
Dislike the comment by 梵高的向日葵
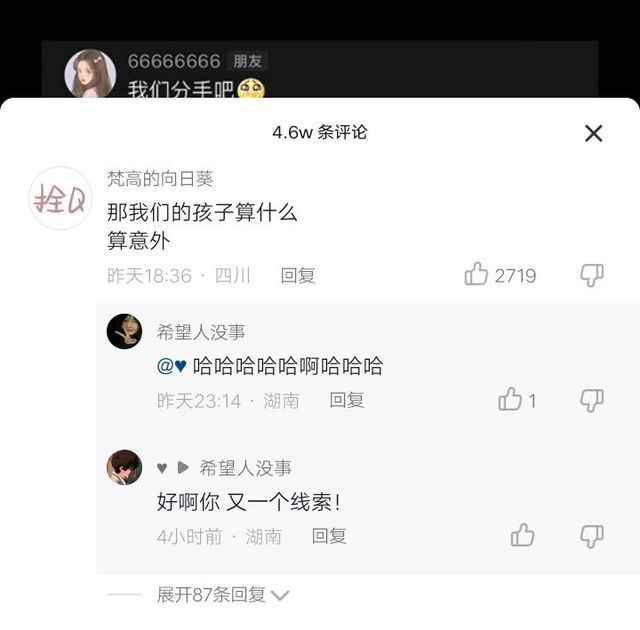(592, 275)
